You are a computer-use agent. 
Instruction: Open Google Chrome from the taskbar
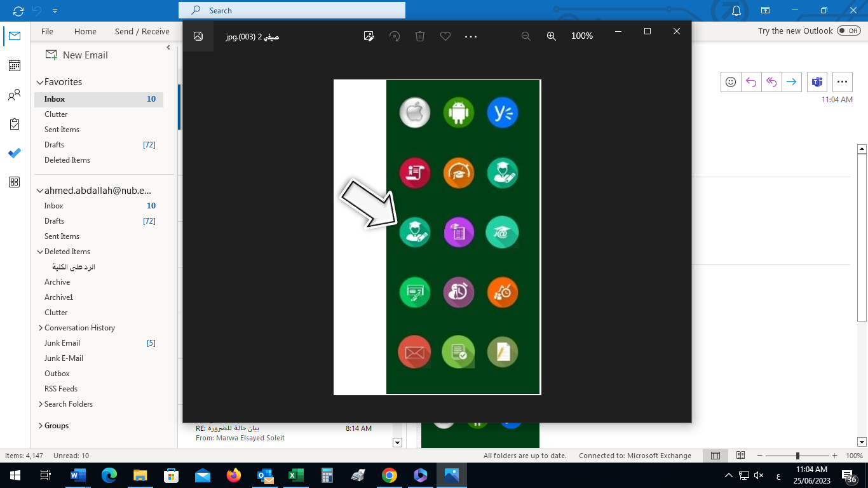pyautogui.click(x=390, y=475)
